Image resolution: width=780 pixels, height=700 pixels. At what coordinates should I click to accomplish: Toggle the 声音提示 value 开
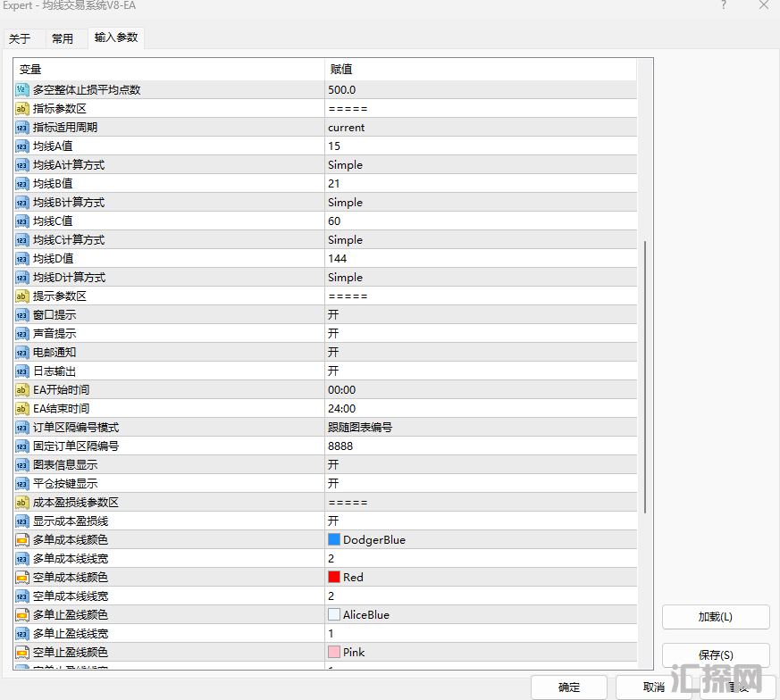(333, 333)
